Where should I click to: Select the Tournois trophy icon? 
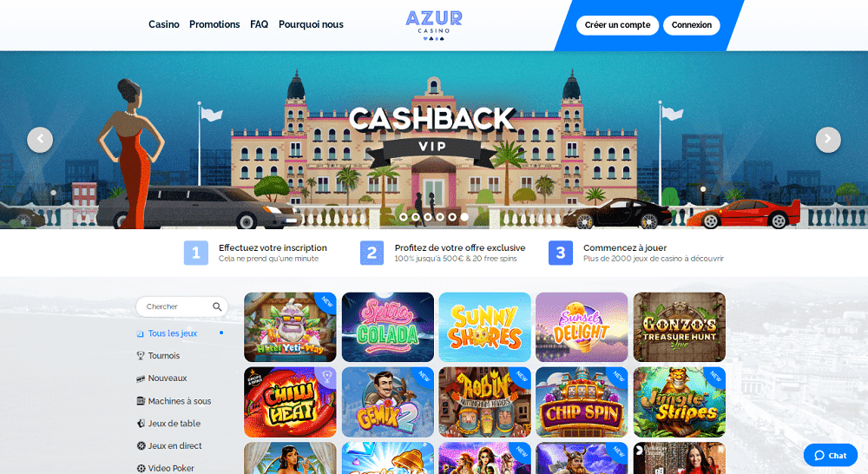click(141, 356)
